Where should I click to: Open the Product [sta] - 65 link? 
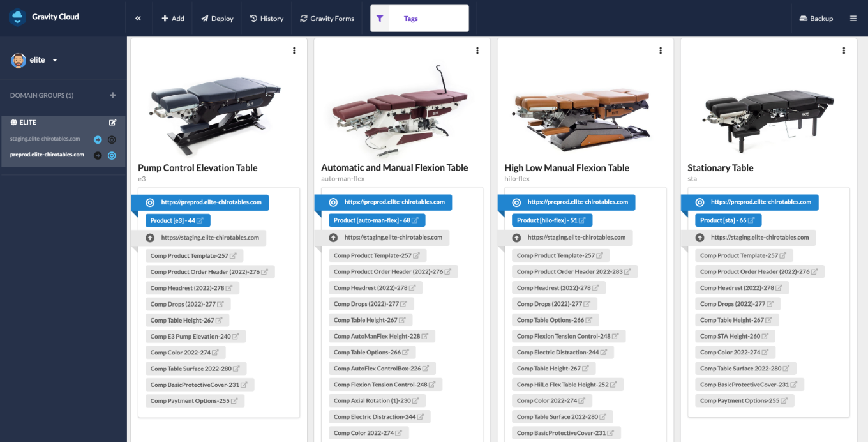point(728,220)
